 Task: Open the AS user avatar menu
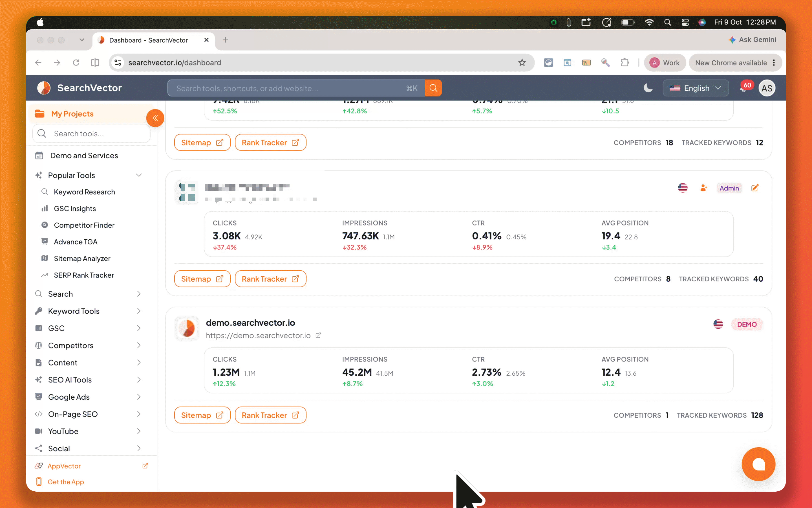[x=767, y=88]
